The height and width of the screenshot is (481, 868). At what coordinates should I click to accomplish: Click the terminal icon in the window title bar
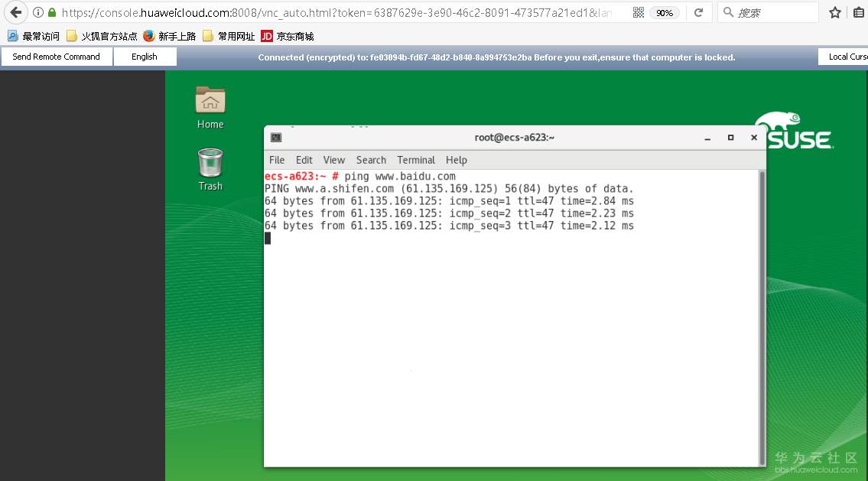pos(276,138)
